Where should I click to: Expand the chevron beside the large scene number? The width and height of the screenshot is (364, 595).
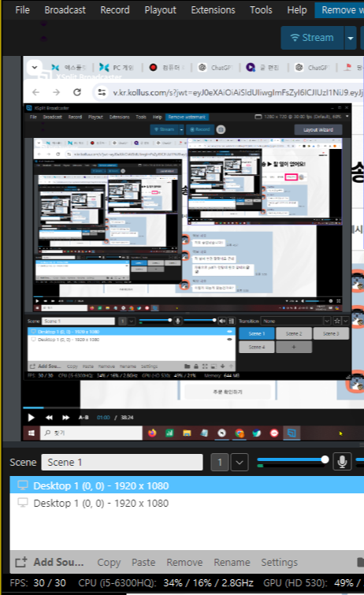(240, 462)
